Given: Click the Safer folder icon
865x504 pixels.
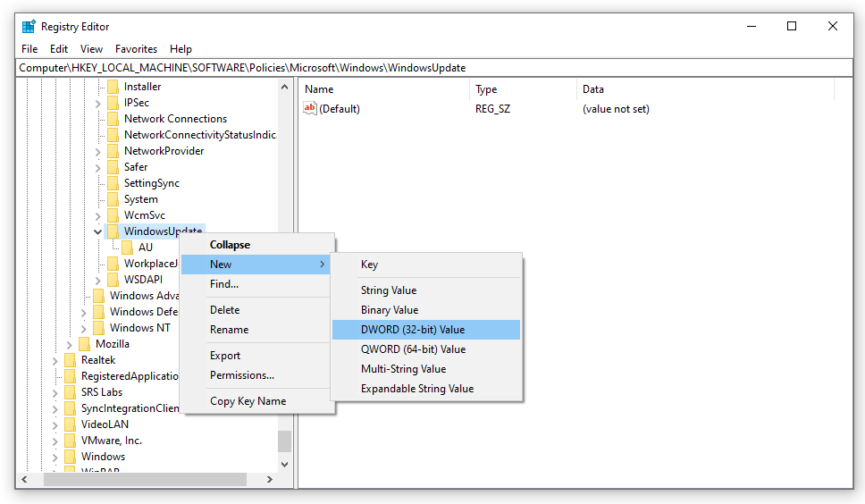Looking at the screenshot, I should 113,167.
